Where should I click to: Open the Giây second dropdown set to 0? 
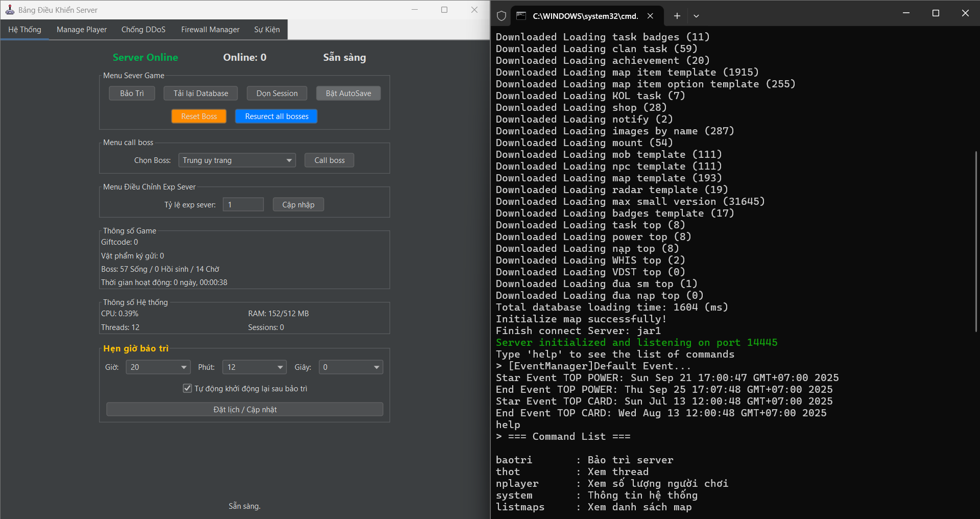click(351, 367)
